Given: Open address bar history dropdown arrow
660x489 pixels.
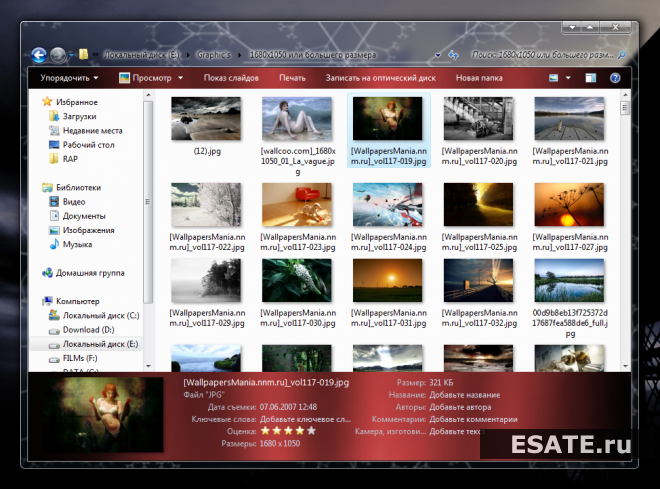Looking at the screenshot, I should tap(438, 55).
